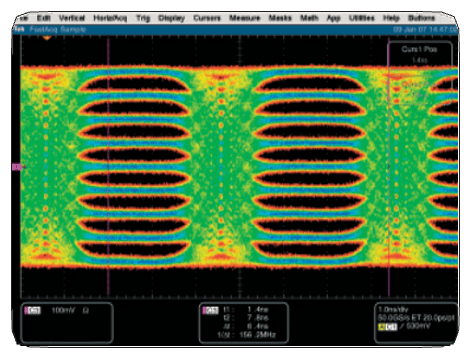474x362 pixels.
Task: Select the right purple cursor line
Action: (x=389, y=167)
